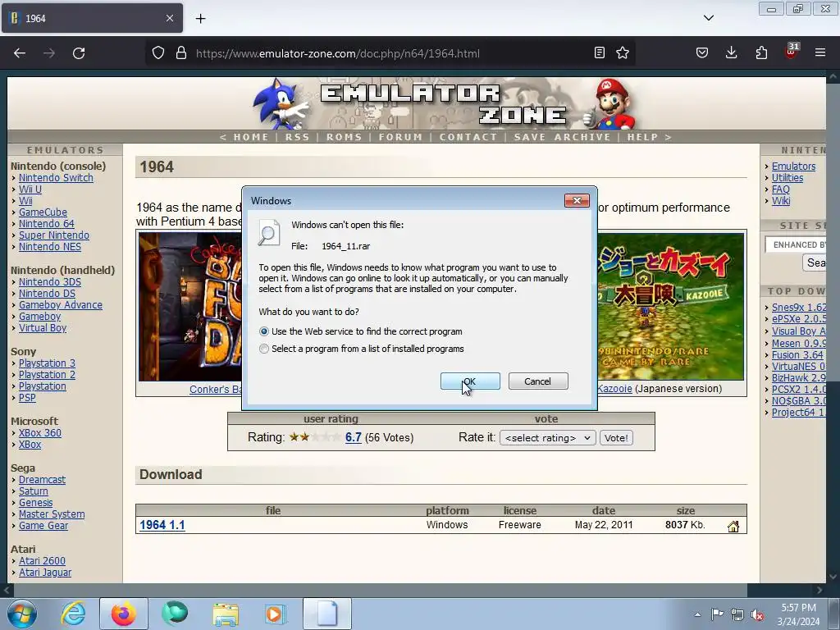Open Project64 top download link
The width and height of the screenshot is (840, 630).
[x=799, y=413]
